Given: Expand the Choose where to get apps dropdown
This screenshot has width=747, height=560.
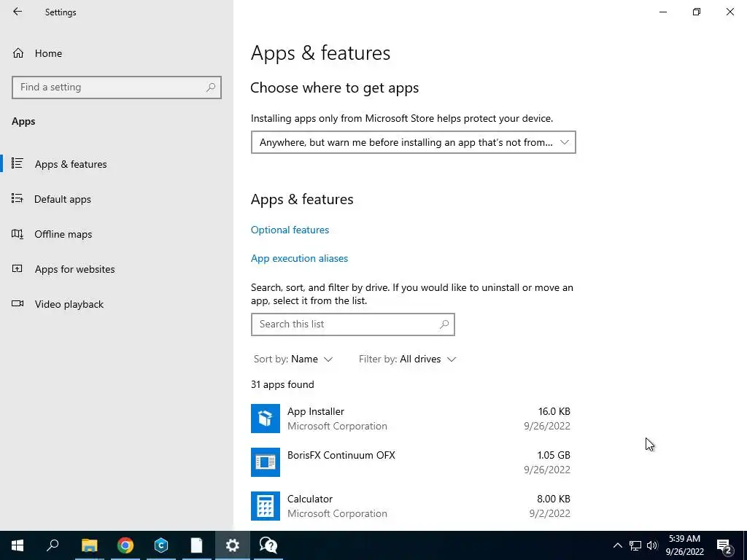Looking at the screenshot, I should (x=413, y=142).
